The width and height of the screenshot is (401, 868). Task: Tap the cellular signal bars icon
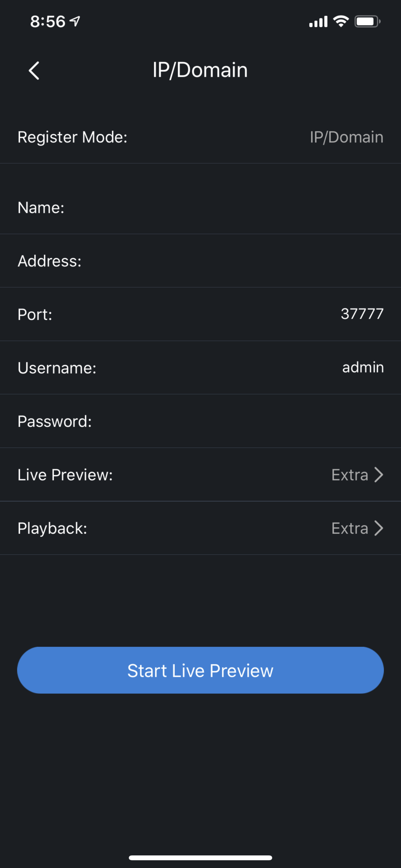click(318, 22)
